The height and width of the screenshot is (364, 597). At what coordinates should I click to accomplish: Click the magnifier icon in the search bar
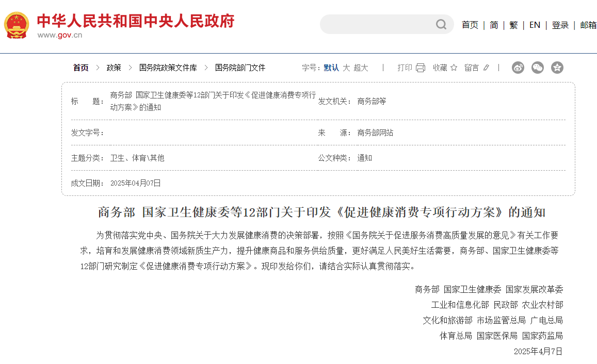point(441,24)
